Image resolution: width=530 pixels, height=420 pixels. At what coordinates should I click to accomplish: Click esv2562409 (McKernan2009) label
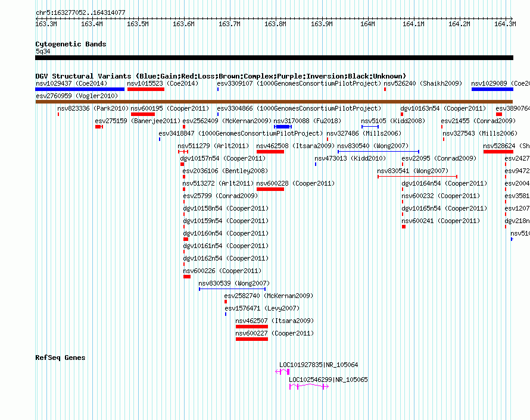click(x=227, y=121)
